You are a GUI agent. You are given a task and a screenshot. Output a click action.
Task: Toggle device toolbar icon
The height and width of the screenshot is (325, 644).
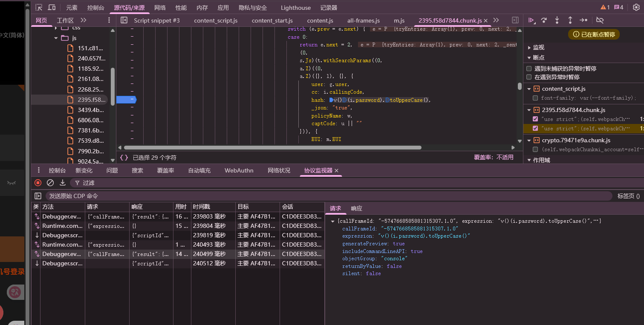tap(52, 7)
